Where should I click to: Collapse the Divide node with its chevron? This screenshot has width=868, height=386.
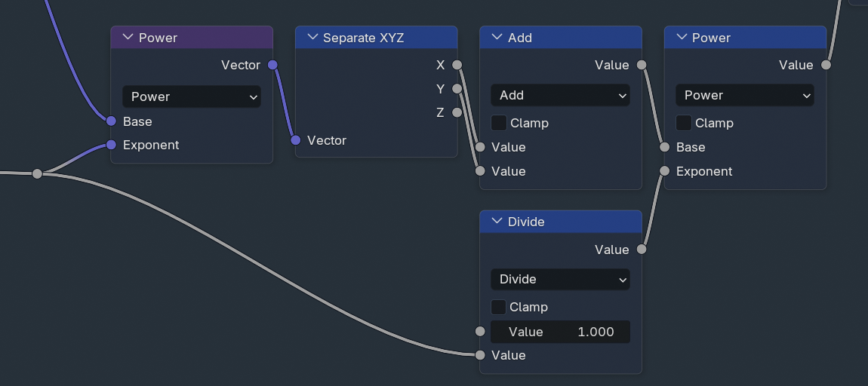point(497,221)
